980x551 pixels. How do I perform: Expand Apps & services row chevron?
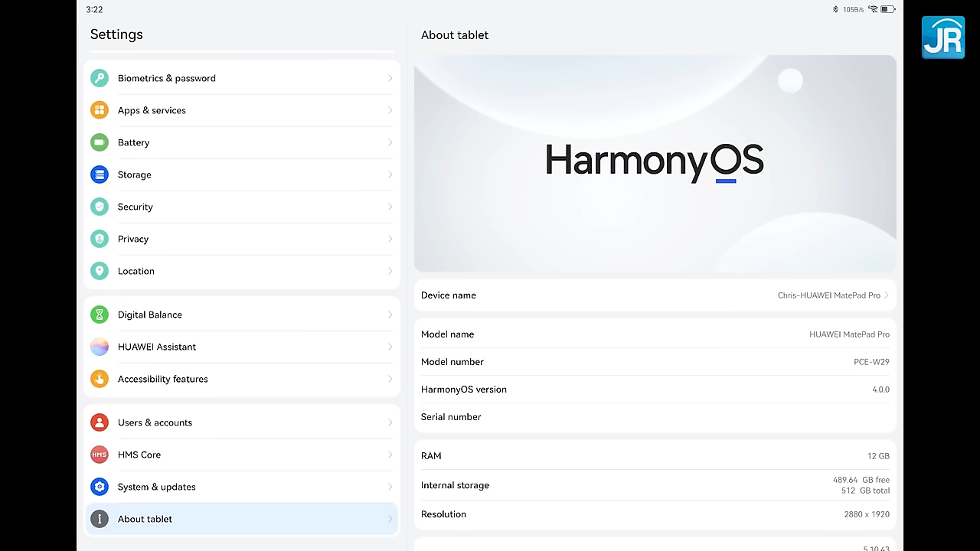tap(390, 110)
